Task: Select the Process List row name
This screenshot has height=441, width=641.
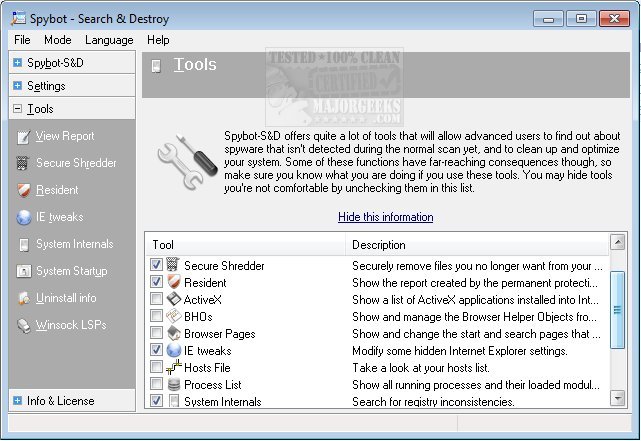Action: click(x=213, y=385)
